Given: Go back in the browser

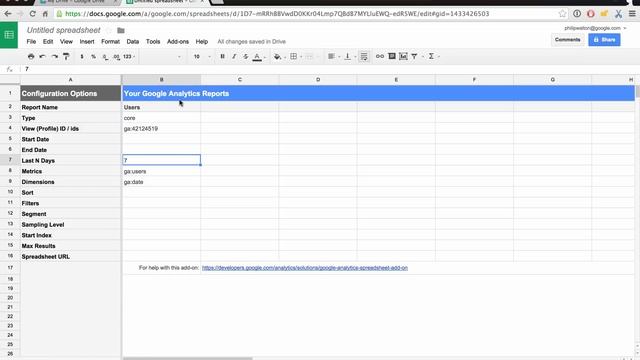Looking at the screenshot, I should [8, 13].
